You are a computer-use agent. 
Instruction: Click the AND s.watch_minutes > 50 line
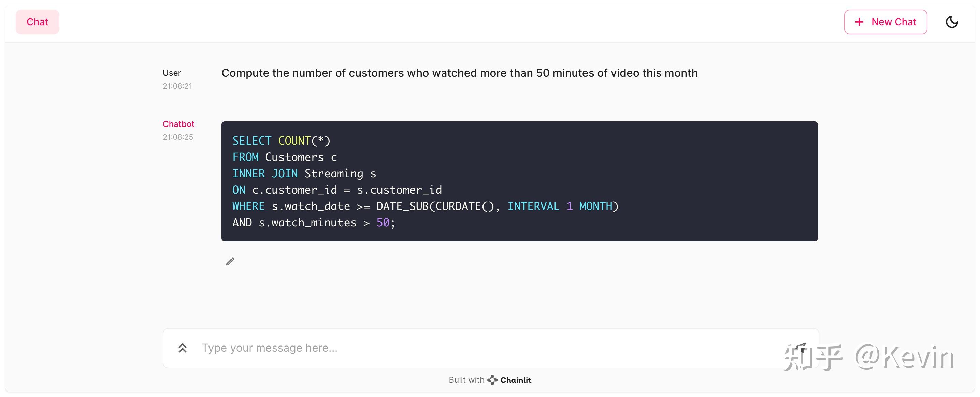[x=314, y=222]
